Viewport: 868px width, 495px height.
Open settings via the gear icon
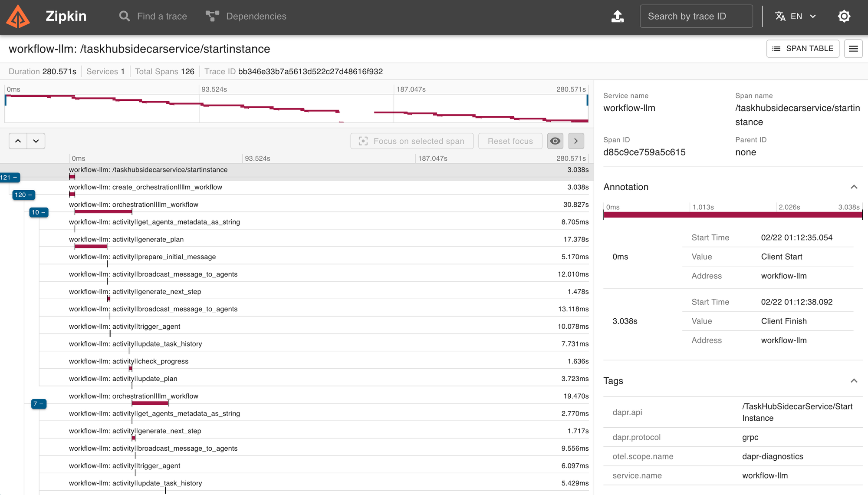tap(844, 16)
